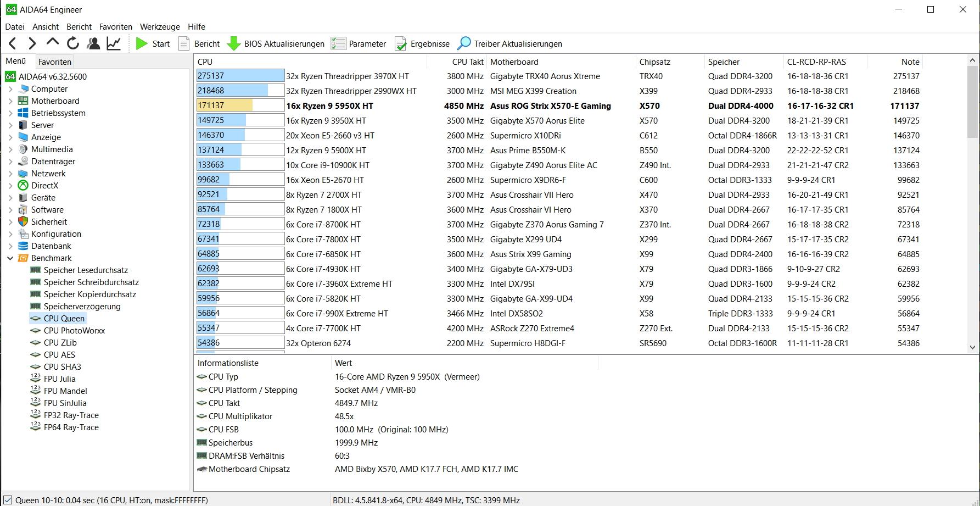980x506 pixels.
Task: Click the Datenträger drive icon
Action: pos(23,161)
